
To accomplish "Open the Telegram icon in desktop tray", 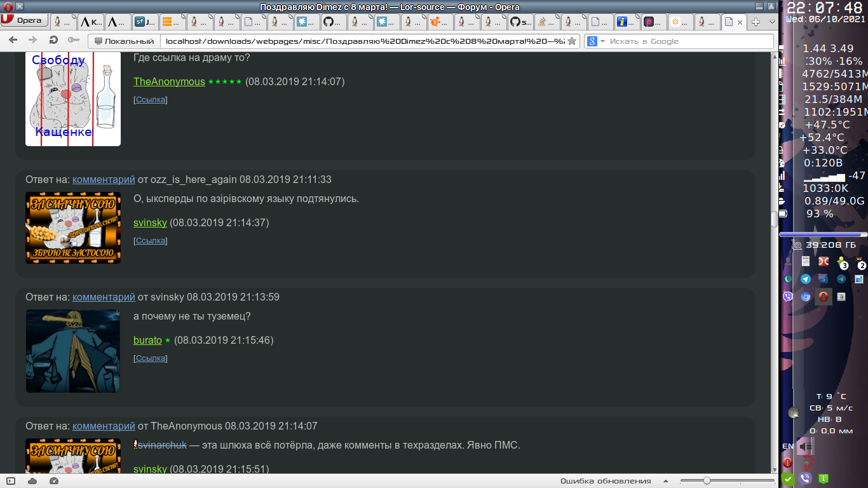I will point(806,279).
